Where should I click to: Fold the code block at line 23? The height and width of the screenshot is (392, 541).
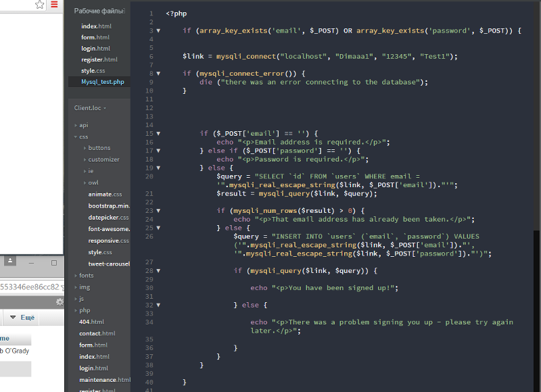point(158,210)
